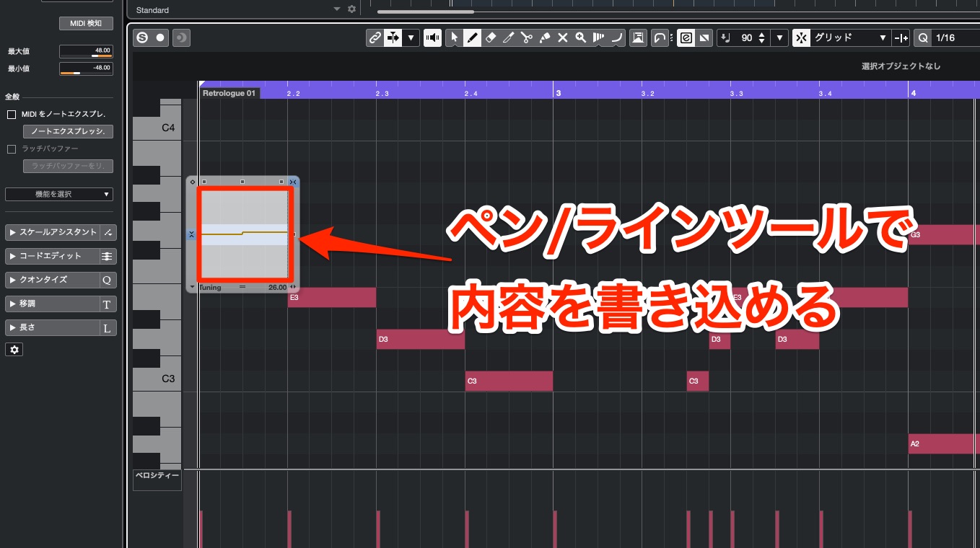
Task: Click the quantize panel Q icon
Action: click(x=107, y=280)
